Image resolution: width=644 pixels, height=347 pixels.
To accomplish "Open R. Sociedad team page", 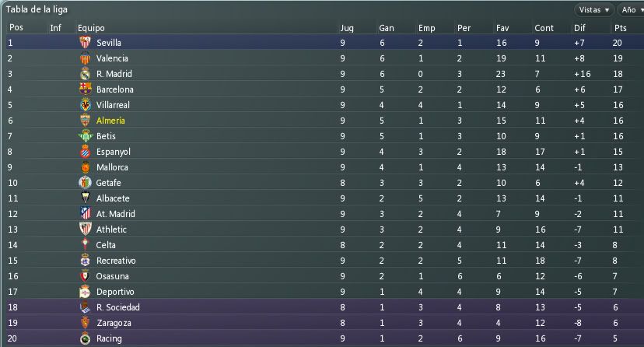I will pos(118,307).
